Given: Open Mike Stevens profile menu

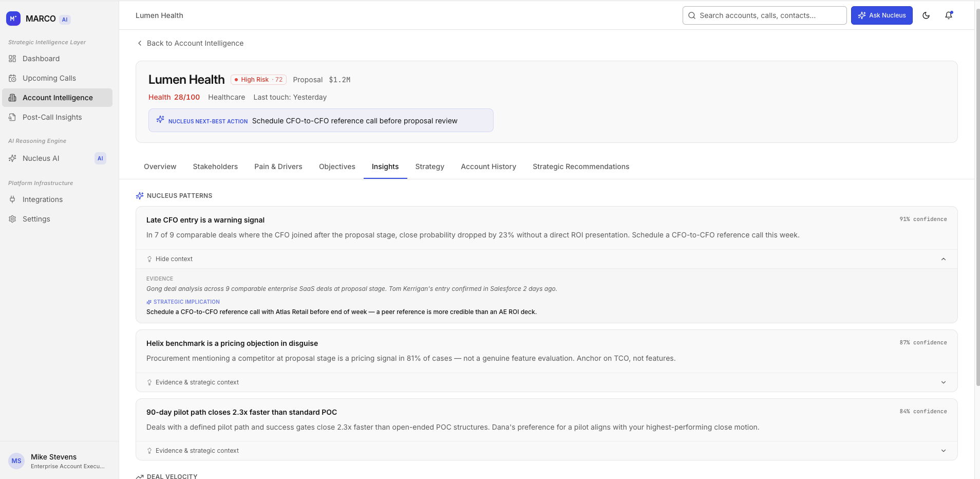Looking at the screenshot, I should [59, 461].
